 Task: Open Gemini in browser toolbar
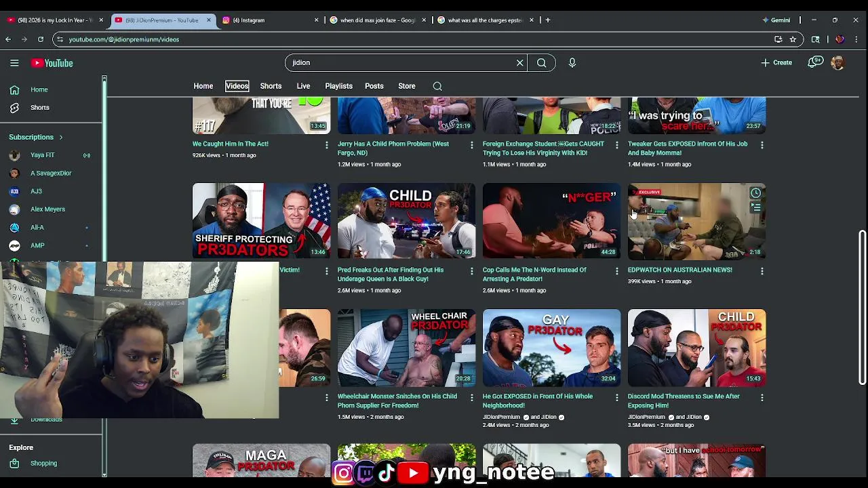[x=776, y=20]
